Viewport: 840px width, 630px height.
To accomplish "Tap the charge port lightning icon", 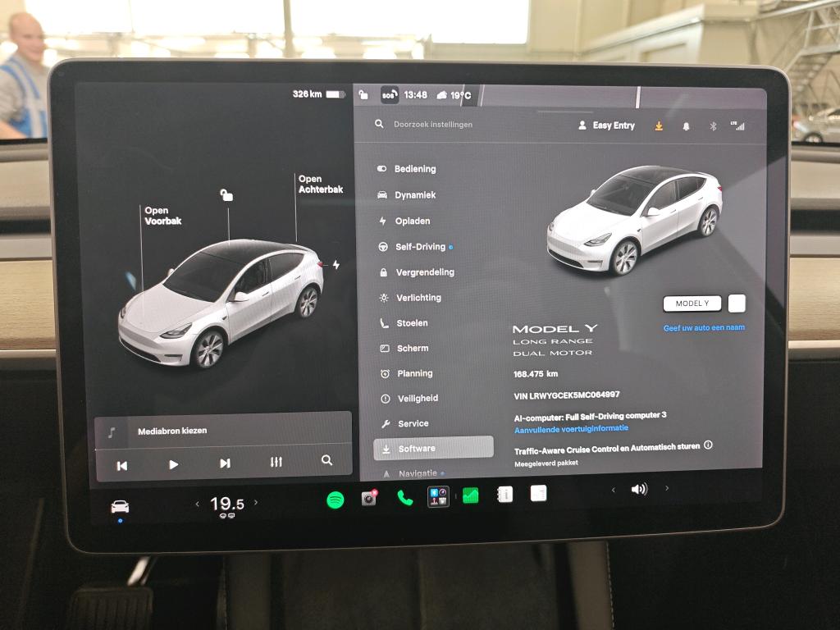I will click(x=336, y=265).
